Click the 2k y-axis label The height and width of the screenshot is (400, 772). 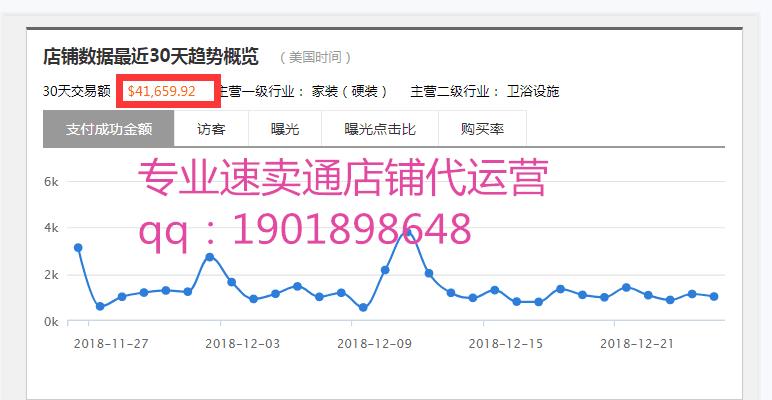[51, 275]
